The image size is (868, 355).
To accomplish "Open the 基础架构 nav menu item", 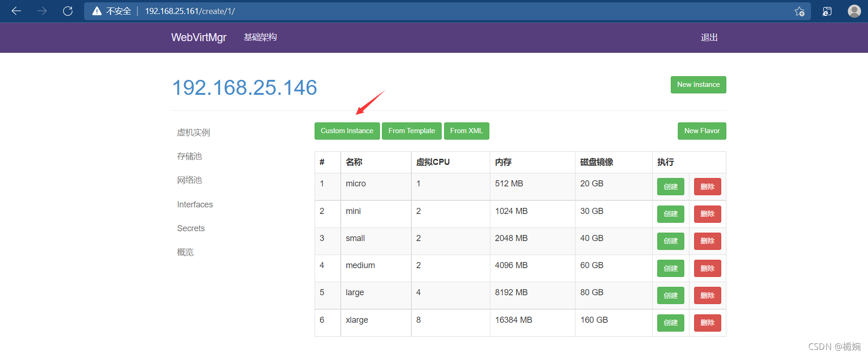I will (260, 37).
